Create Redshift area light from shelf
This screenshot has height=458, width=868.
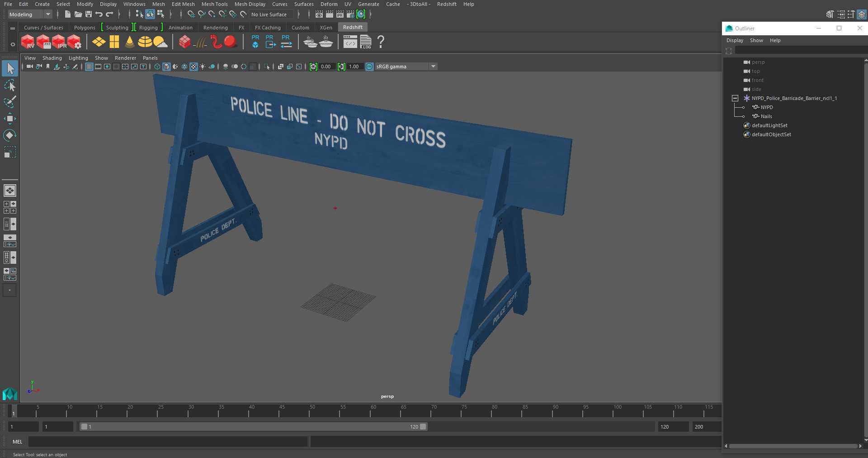(99, 42)
